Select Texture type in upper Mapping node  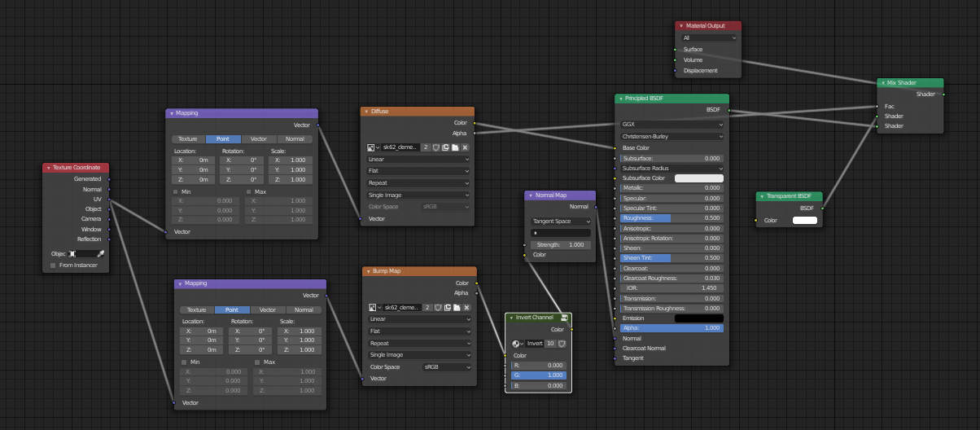click(188, 139)
